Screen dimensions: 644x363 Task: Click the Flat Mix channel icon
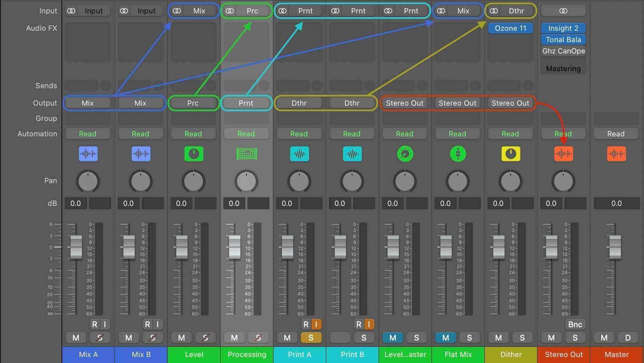coord(458,154)
